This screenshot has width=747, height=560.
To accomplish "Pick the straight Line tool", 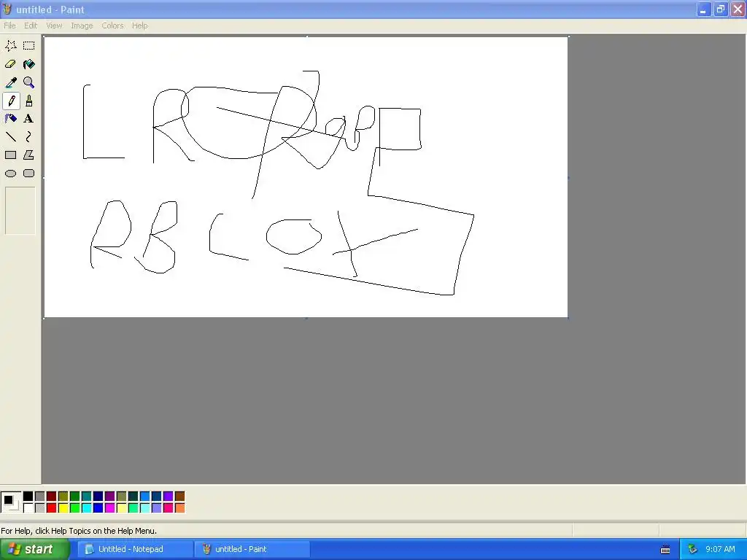I will point(10,137).
